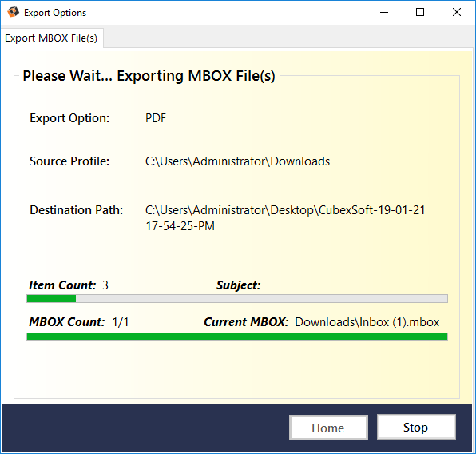Viewport: 476px width, 454px height.
Task: Stop the MBOX export process
Action: point(416,427)
